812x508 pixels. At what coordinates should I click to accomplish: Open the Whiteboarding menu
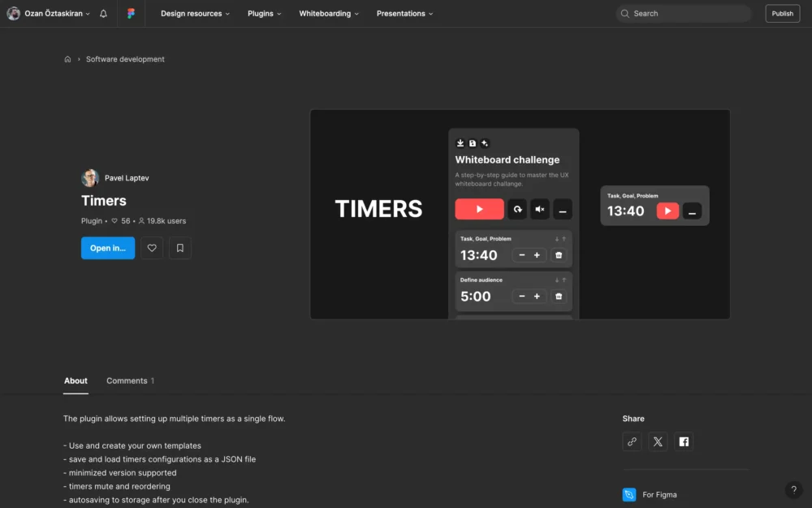coord(329,14)
